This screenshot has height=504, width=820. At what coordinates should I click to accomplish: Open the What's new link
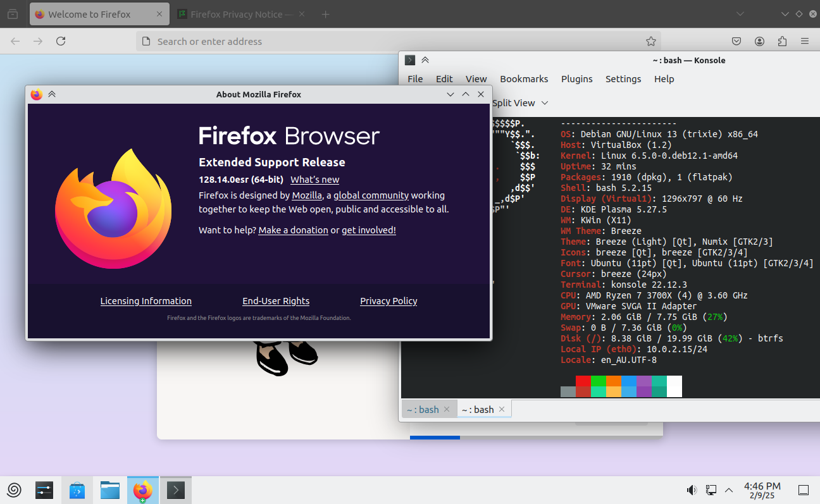pyautogui.click(x=315, y=180)
